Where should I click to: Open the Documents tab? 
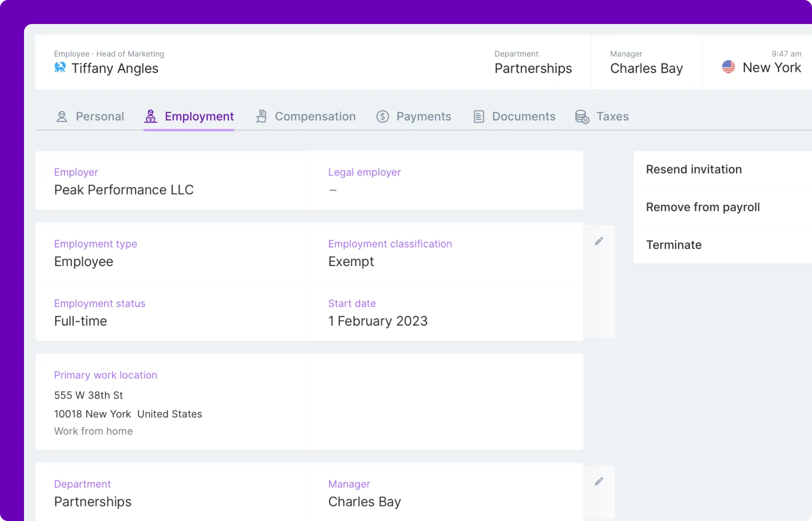point(523,116)
